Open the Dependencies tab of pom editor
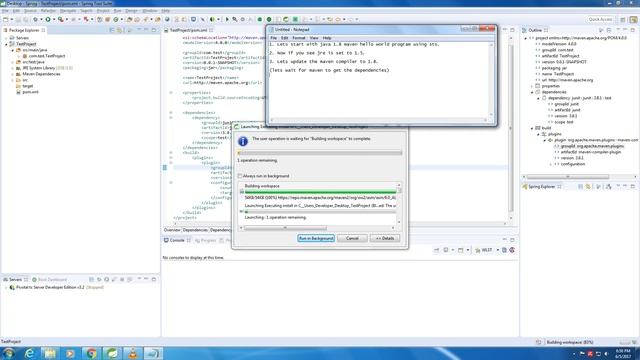 pos(195,230)
